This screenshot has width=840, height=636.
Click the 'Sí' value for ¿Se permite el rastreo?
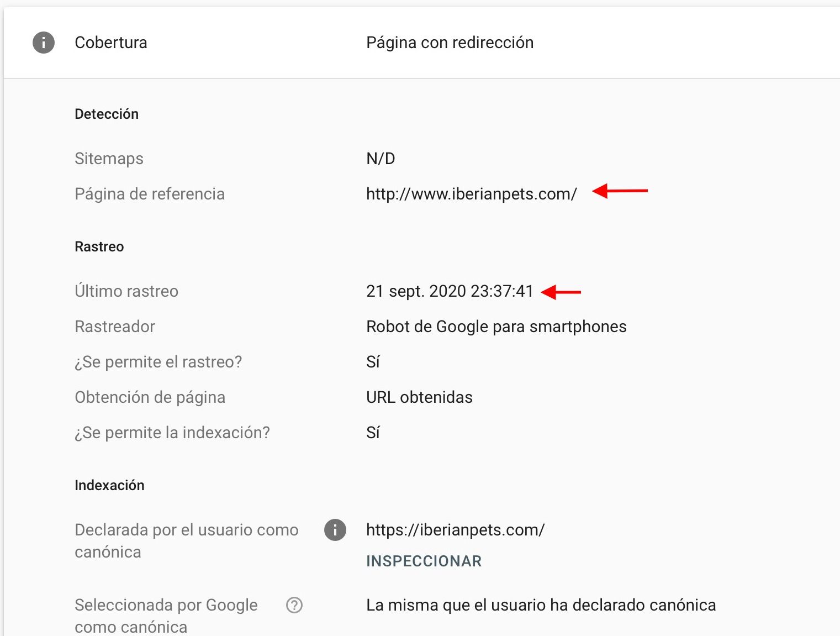(373, 362)
